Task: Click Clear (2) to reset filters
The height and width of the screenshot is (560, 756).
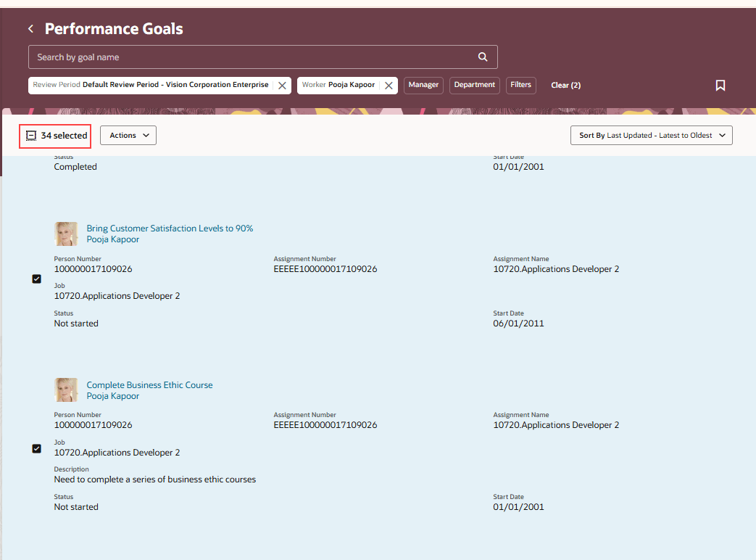Action: click(x=565, y=85)
